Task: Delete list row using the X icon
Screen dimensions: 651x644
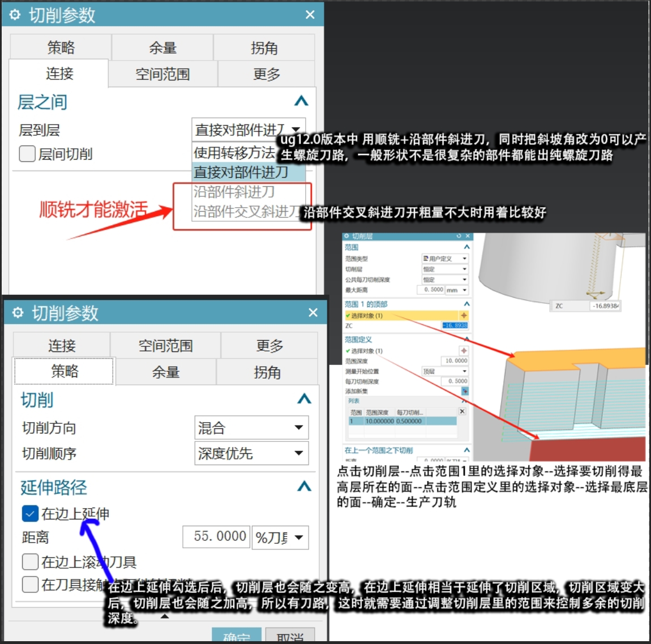Action: (462, 411)
